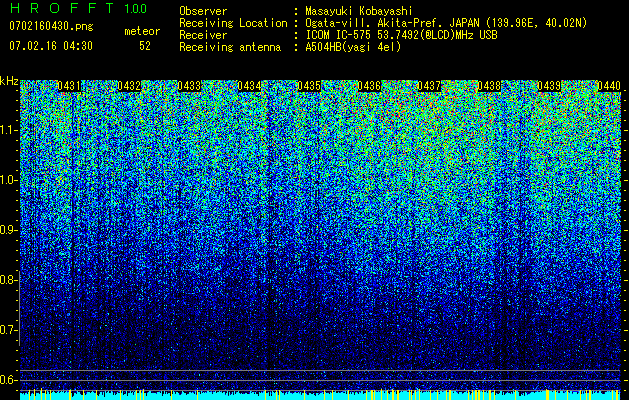Click the Receiving Location label
The image size is (629, 400).
(x=233, y=23)
